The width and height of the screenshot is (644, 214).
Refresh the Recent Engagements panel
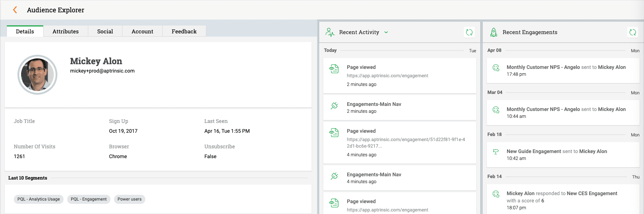(x=633, y=32)
